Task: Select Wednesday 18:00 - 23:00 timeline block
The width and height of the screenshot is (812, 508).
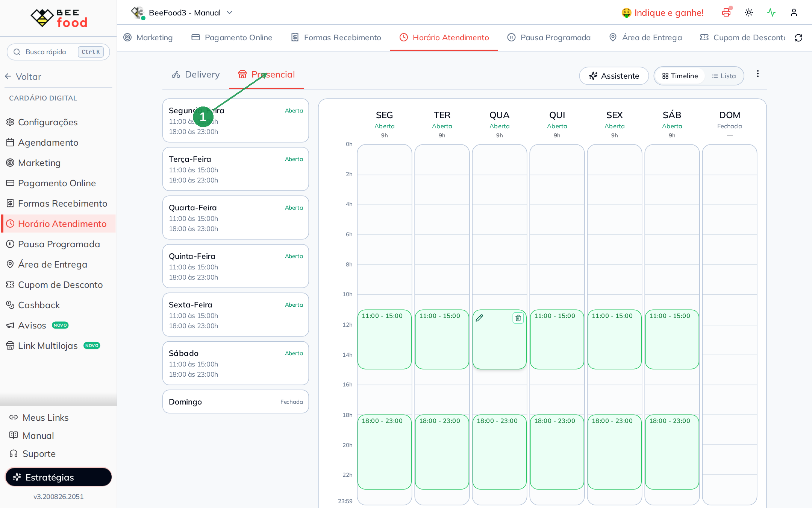Action: tap(499, 452)
